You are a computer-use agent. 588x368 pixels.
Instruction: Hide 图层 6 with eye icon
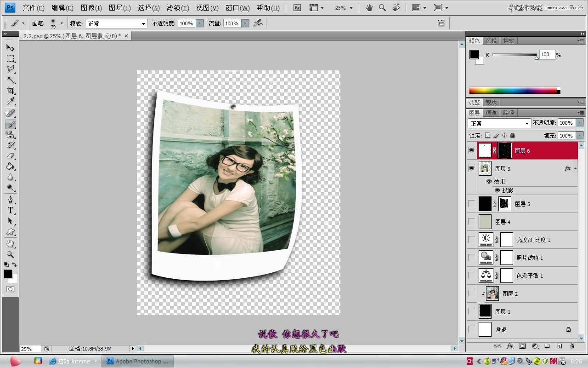471,150
